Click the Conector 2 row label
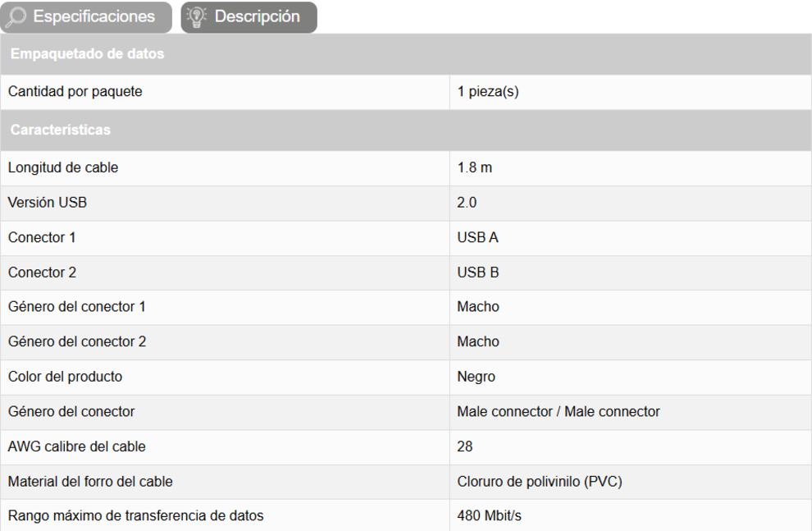 tap(42, 272)
